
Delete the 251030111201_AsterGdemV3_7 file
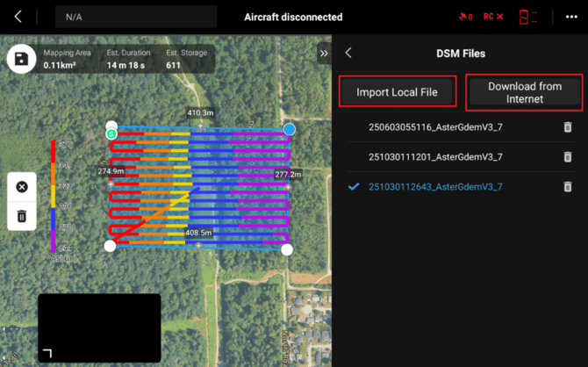(x=568, y=157)
